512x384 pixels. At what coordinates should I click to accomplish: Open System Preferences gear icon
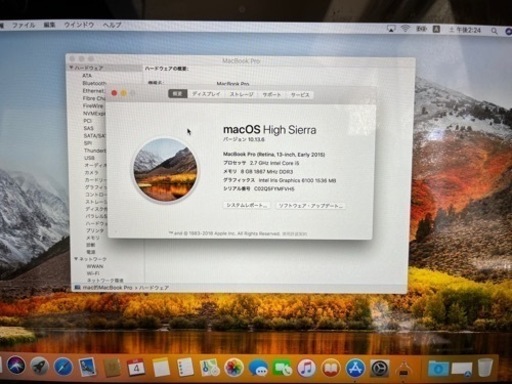pos(379,369)
